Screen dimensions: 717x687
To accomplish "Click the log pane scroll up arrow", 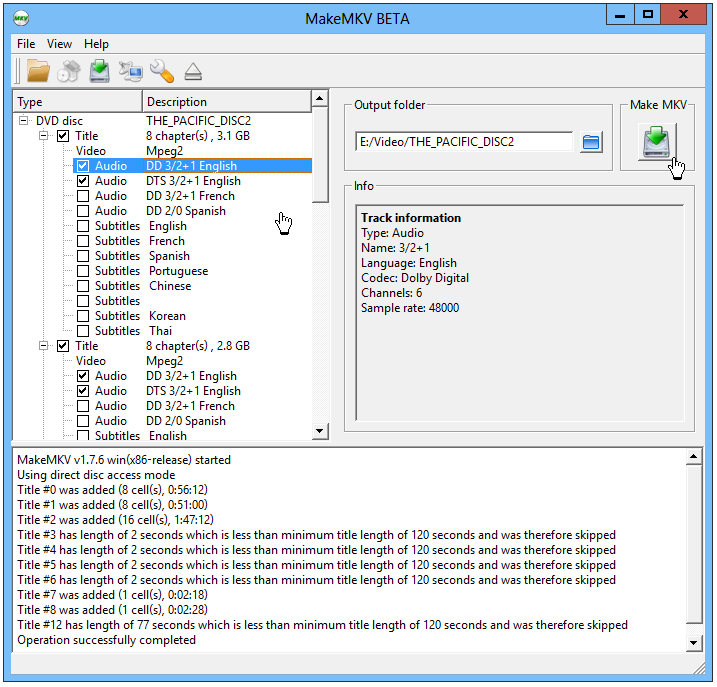I will 694,456.
